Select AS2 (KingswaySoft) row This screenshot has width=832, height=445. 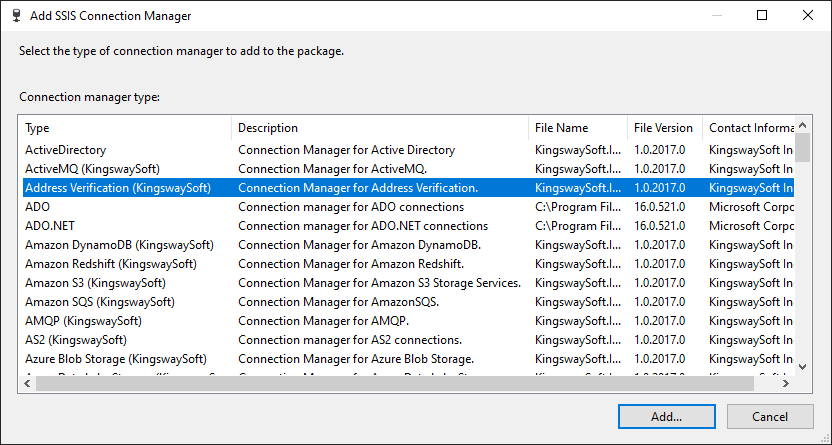[408, 340]
